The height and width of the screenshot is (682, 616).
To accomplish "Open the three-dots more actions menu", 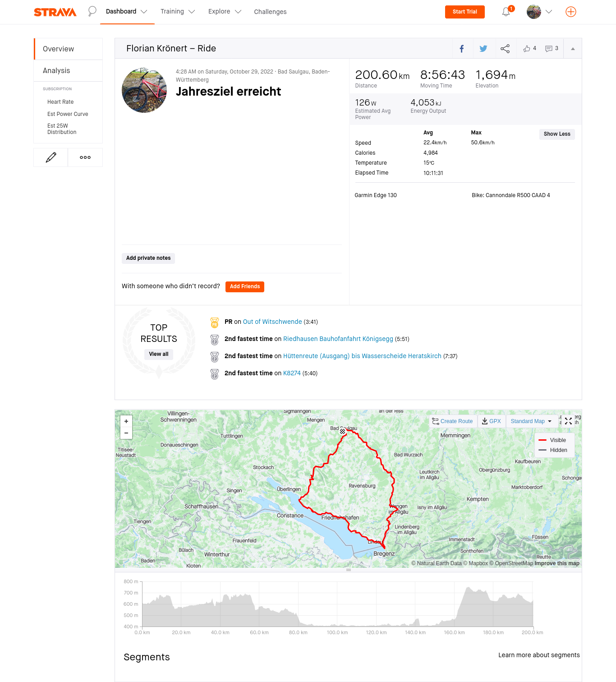I will (85, 157).
